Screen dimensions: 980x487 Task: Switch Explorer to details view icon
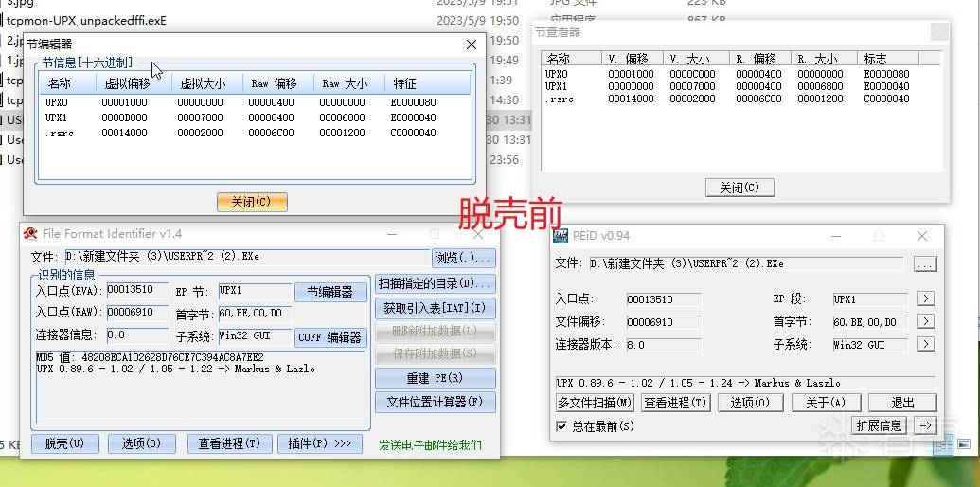click(x=945, y=444)
